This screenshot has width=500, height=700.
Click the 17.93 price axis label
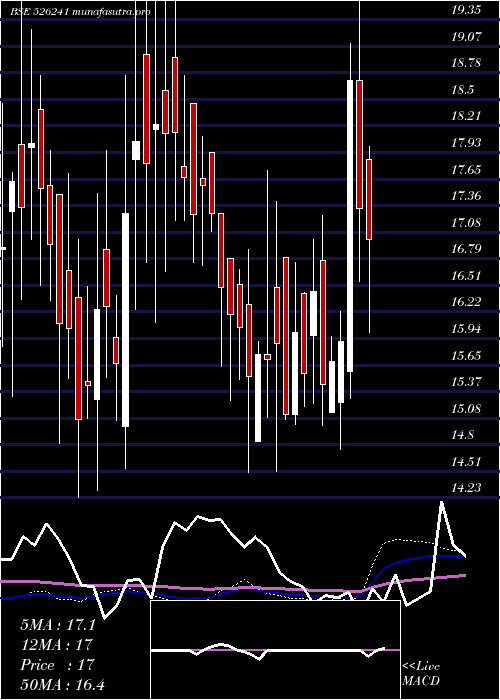click(466, 143)
